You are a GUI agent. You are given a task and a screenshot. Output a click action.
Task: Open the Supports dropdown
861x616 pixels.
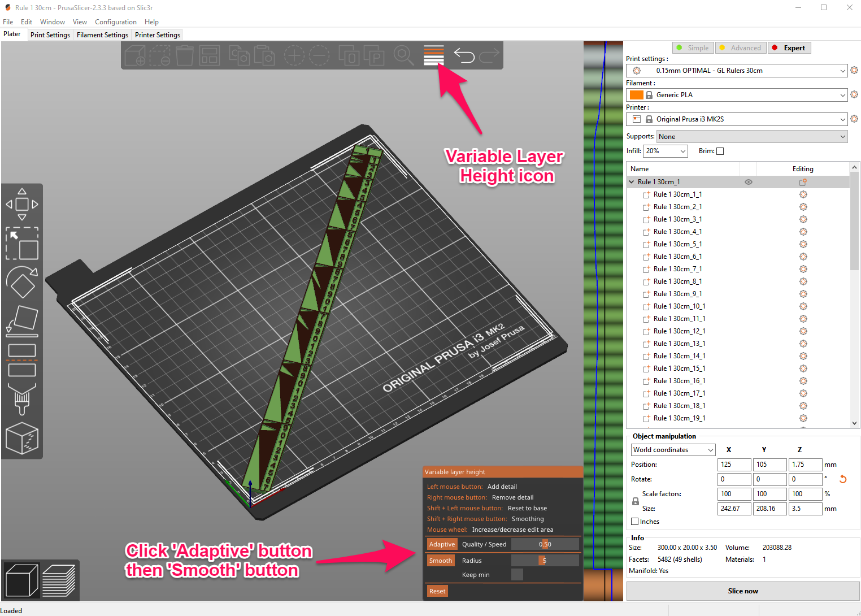(753, 137)
